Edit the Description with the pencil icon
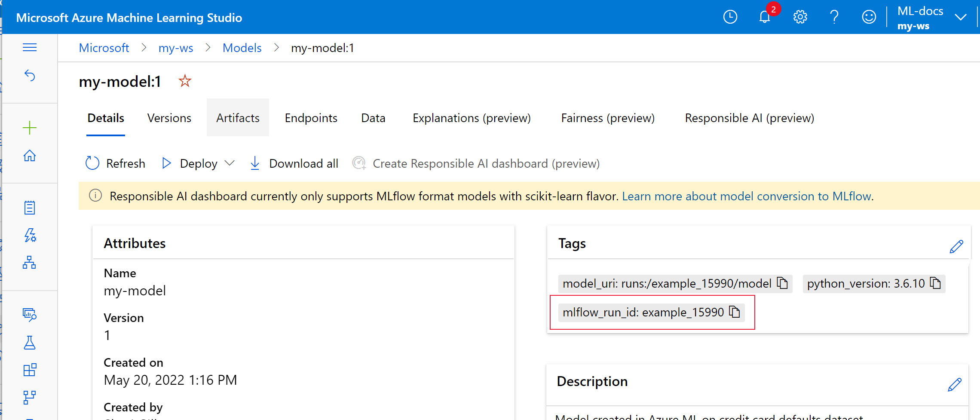 (x=955, y=385)
